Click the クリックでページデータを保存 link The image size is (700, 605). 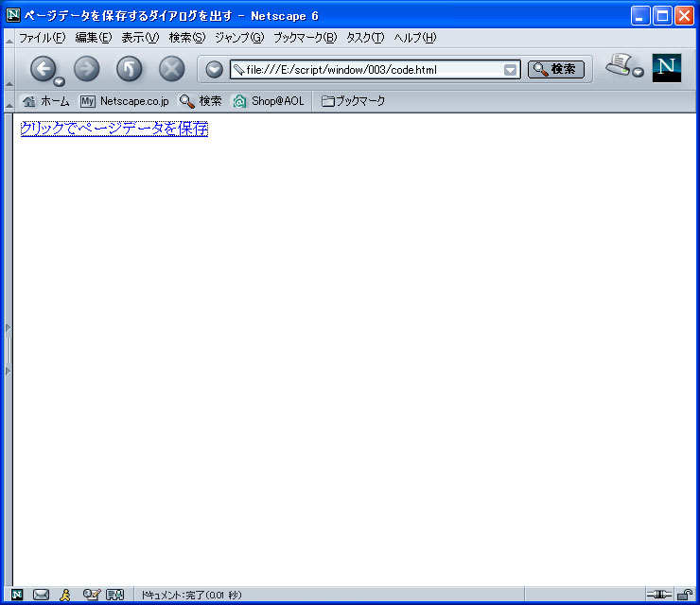point(114,129)
